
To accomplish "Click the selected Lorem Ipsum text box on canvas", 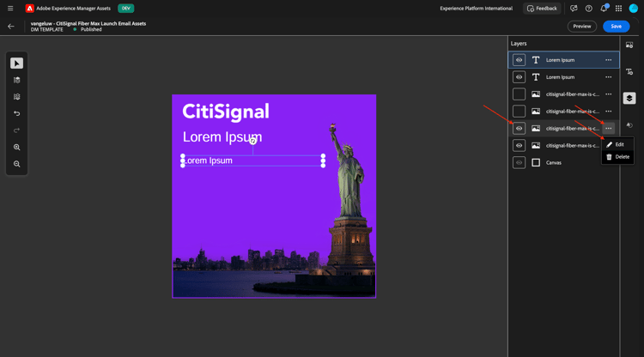I will (x=252, y=160).
